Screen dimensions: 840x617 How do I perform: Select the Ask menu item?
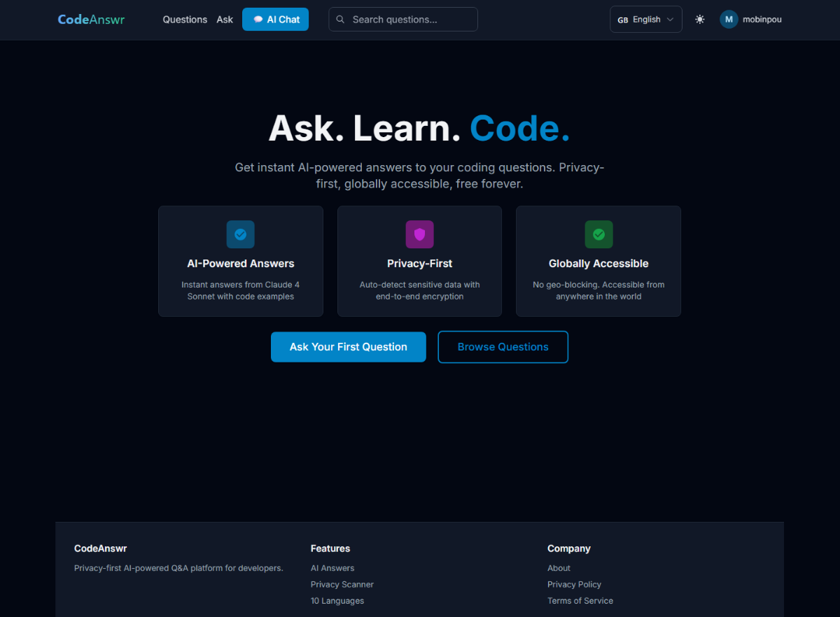point(224,19)
